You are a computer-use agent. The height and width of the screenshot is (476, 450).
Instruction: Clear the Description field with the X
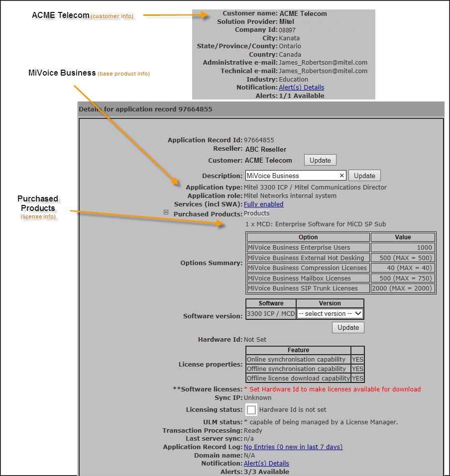pos(341,176)
